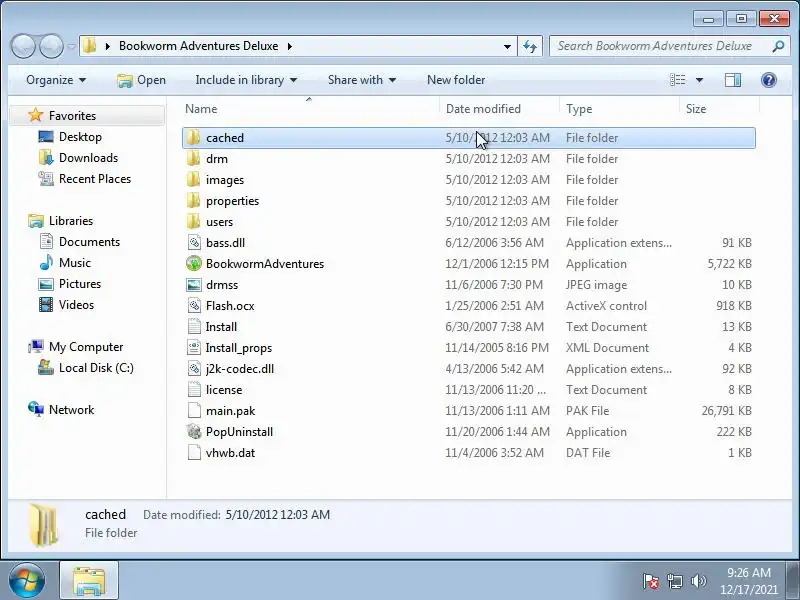
Task: Open the Include in library dropdown
Action: (246, 80)
